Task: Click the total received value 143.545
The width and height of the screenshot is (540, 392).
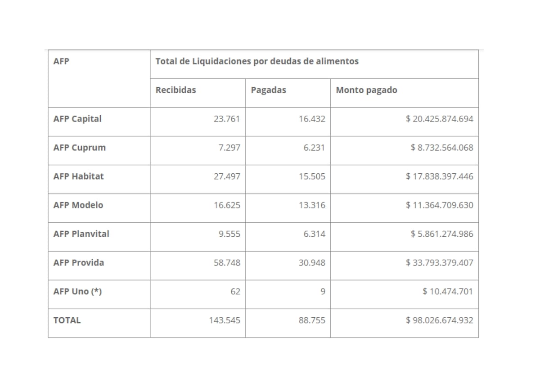Action: pyautogui.click(x=225, y=320)
